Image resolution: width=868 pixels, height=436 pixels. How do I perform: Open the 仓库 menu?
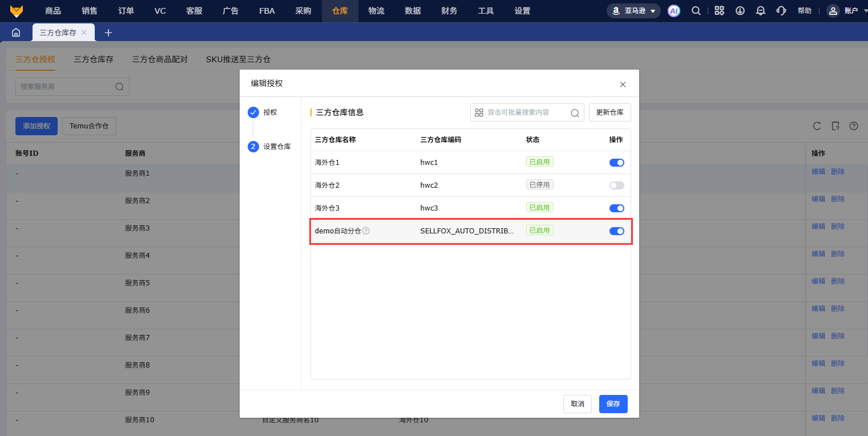click(x=340, y=11)
